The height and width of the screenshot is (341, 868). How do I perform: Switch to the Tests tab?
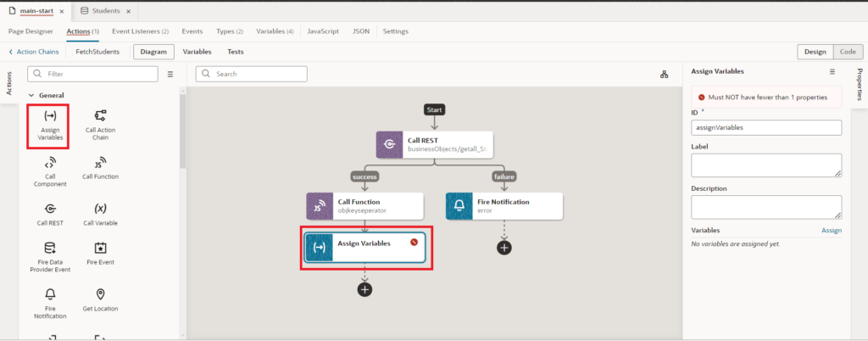(x=236, y=52)
